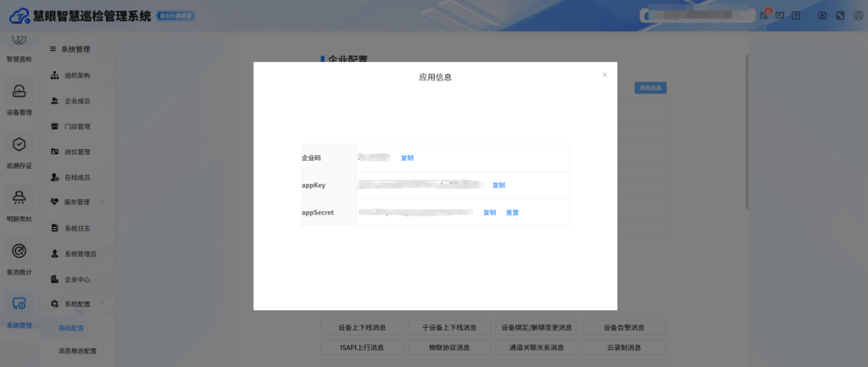Reset the appSecret with 重置

click(x=512, y=213)
